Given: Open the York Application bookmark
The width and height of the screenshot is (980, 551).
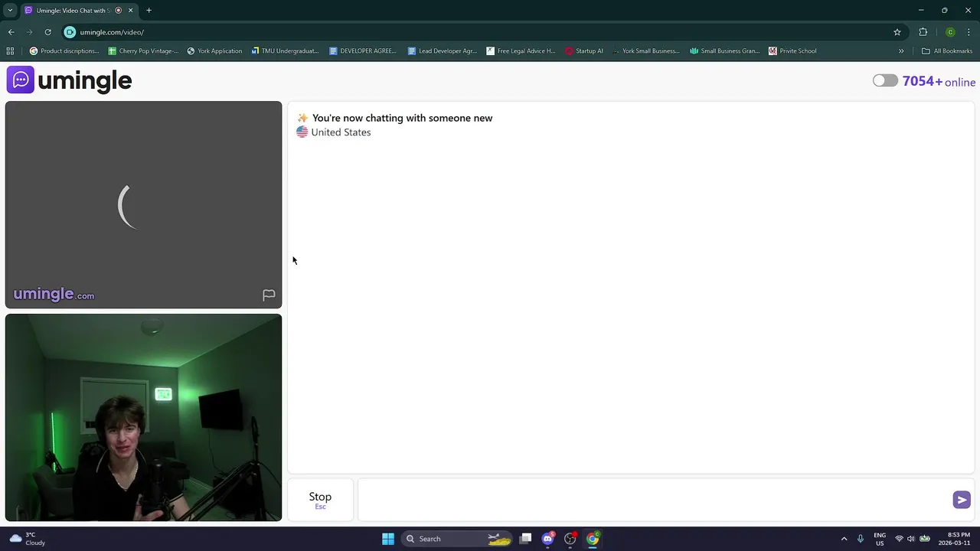Looking at the screenshot, I should click(x=214, y=51).
